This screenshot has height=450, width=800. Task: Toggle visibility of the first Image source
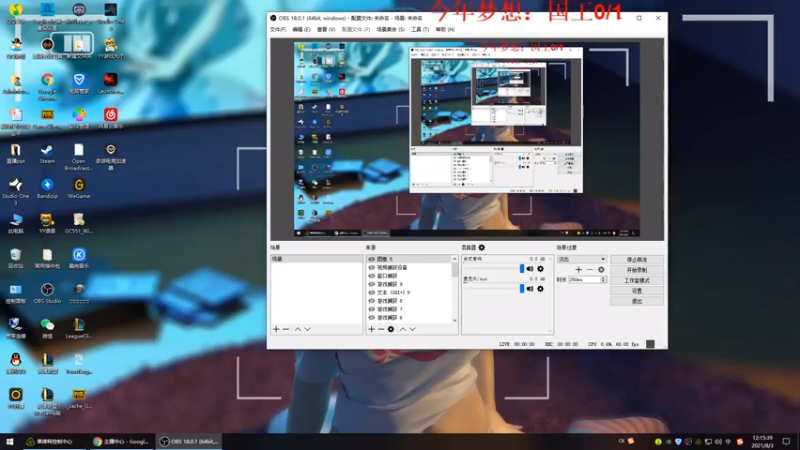point(371,259)
